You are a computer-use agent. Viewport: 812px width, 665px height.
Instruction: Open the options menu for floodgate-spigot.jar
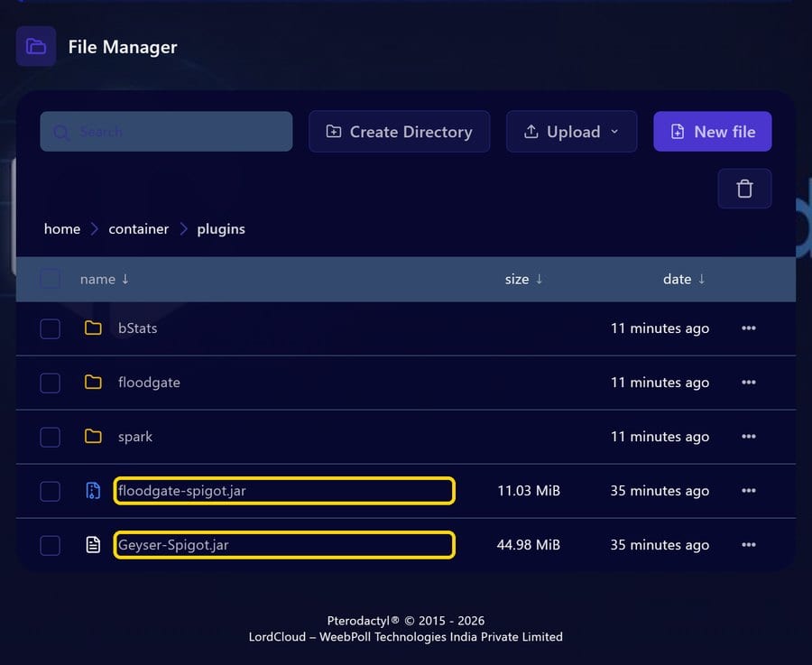coord(748,491)
